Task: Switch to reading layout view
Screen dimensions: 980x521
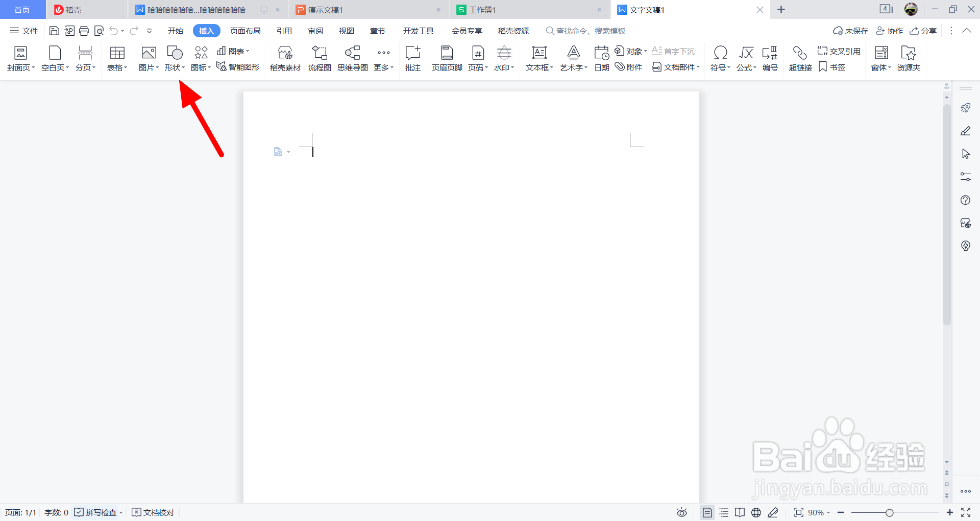Action: click(x=740, y=512)
